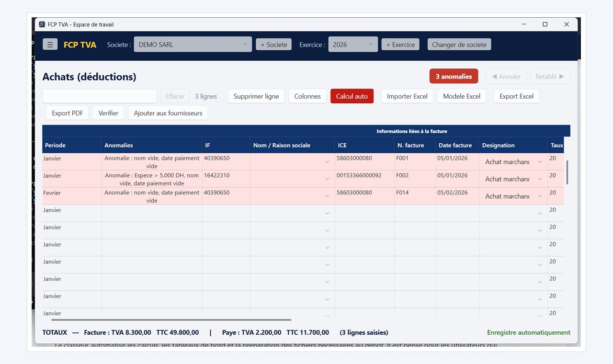Screen dimensions: 613x364
Task: Click the horizontal table scrollbar
Action: [x=171, y=320]
